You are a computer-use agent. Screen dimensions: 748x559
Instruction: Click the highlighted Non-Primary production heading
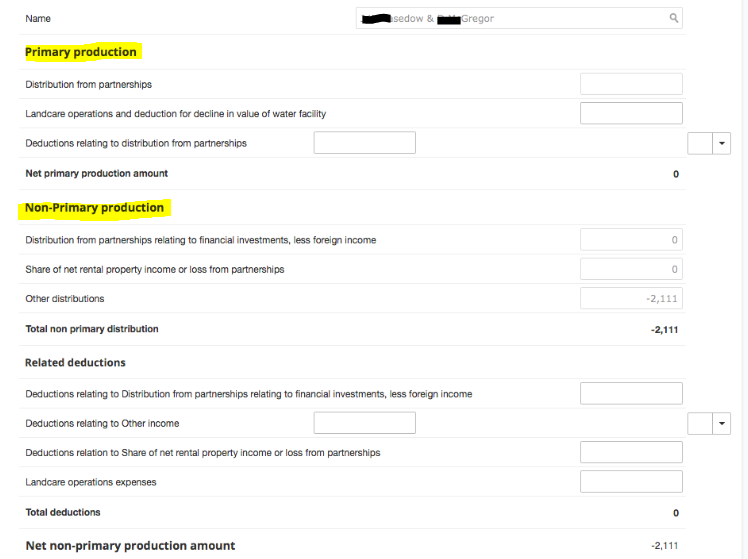point(94,207)
